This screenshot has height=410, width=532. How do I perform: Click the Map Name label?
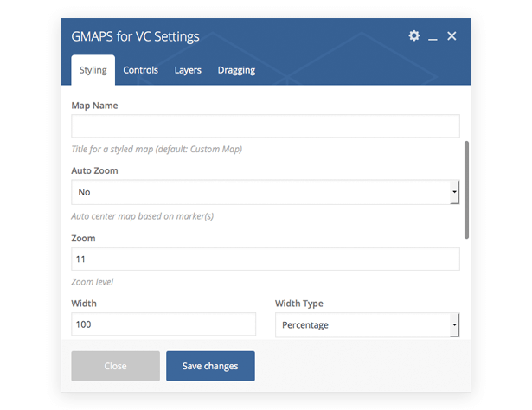[x=94, y=106]
